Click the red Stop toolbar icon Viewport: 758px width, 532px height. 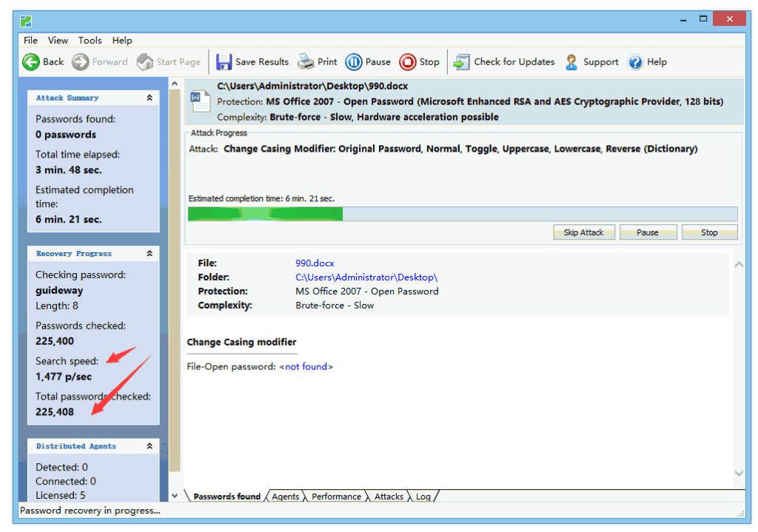point(408,62)
